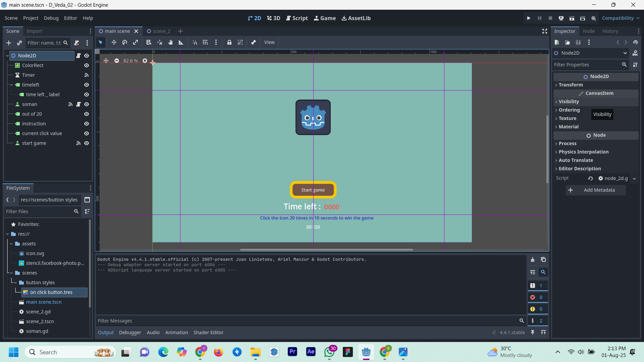The height and width of the screenshot is (362, 644).
Task: Expand Physics Interpolation section
Action: click(596, 152)
